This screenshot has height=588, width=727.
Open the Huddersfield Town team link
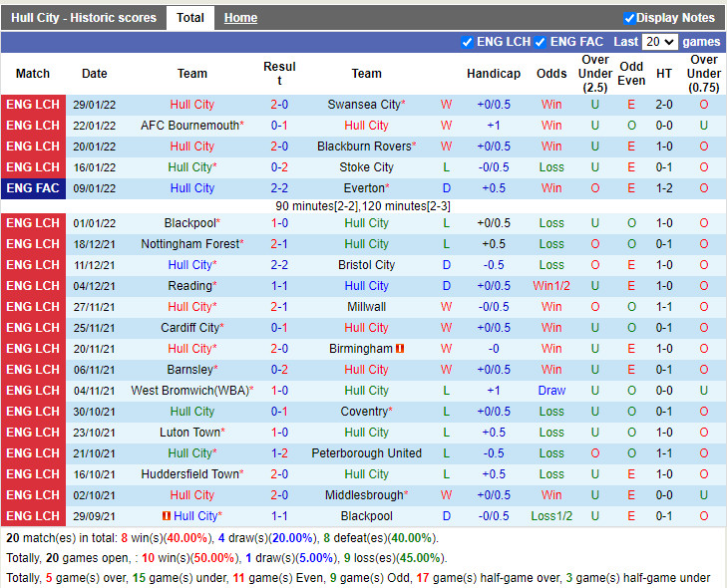pyautogui.click(x=189, y=474)
